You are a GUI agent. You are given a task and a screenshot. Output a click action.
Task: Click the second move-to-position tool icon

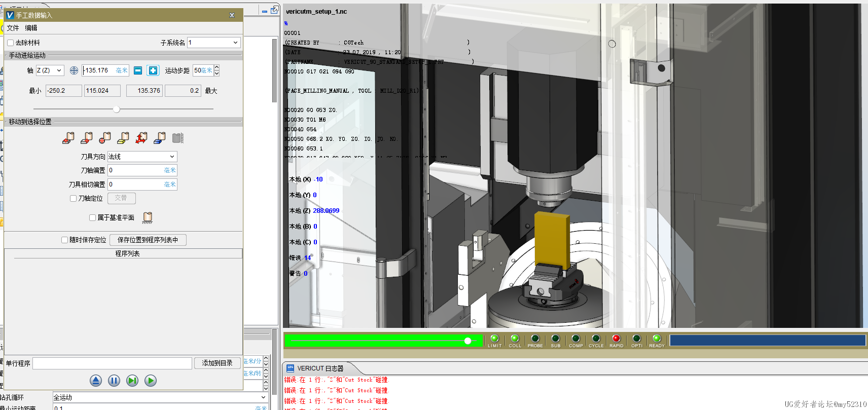pyautogui.click(x=87, y=138)
